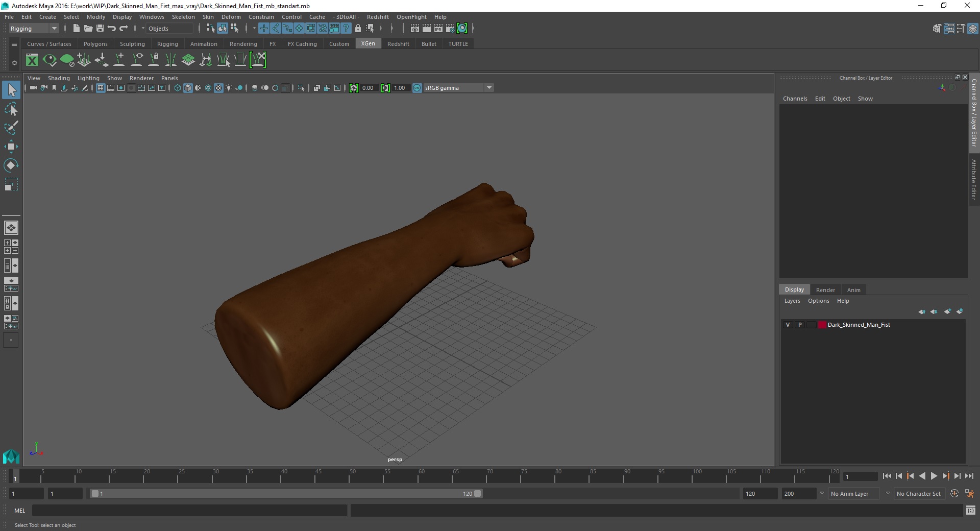Redo the last action
980x531 pixels.
coord(124,29)
